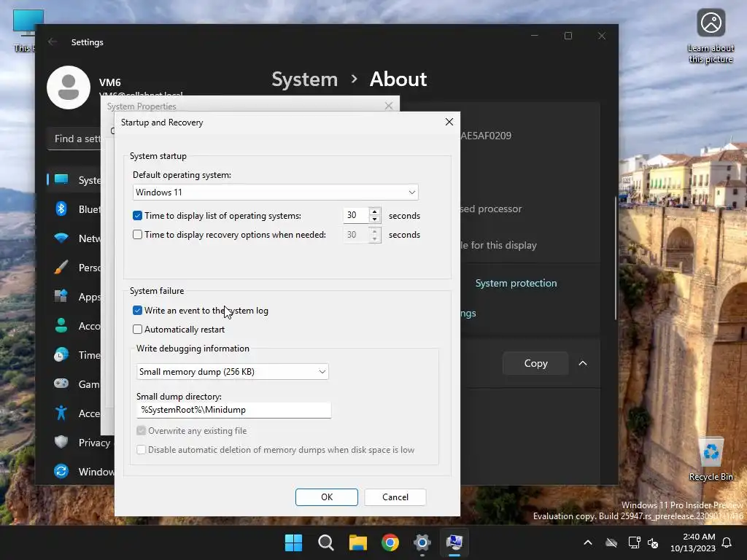Close the System Properties window
This screenshot has height=560, width=747.
point(389,106)
